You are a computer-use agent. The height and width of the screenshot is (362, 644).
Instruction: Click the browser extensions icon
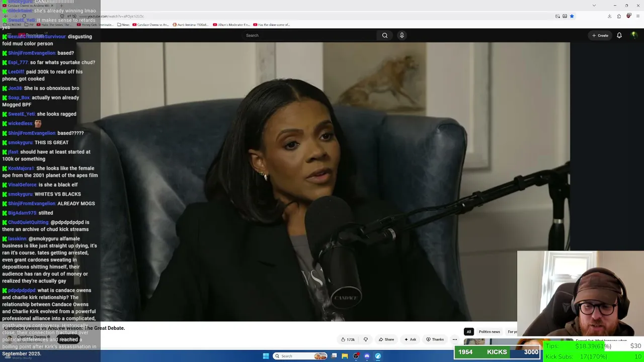pyautogui.click(x=619, y=16)
